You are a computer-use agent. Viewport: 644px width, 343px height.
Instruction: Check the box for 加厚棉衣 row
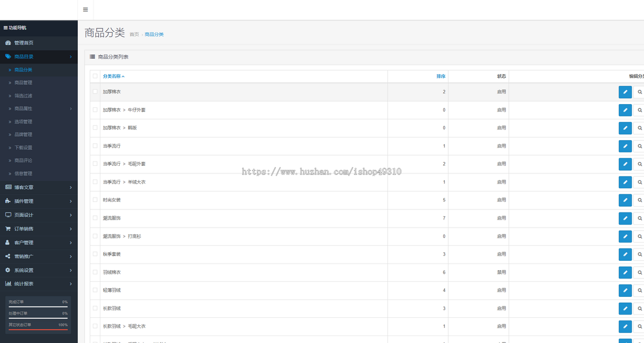coord(95,92)
